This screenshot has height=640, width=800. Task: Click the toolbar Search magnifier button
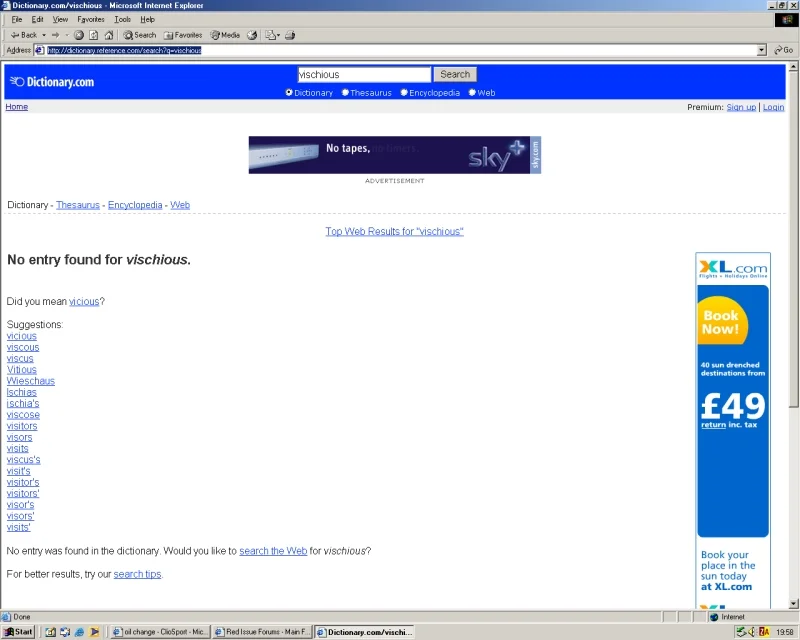(x=140, y=35)
